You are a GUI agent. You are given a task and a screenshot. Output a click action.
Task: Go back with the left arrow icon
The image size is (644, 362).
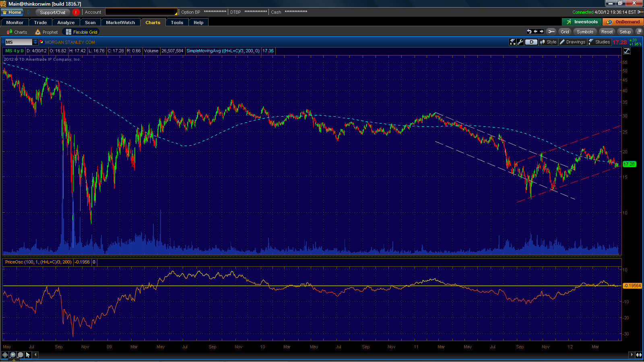point(535,31)
